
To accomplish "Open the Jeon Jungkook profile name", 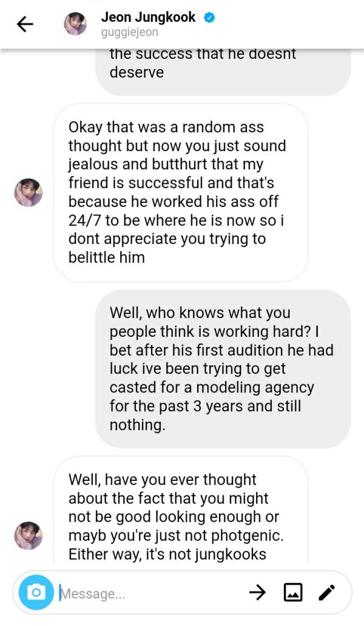I will point(148,17).
